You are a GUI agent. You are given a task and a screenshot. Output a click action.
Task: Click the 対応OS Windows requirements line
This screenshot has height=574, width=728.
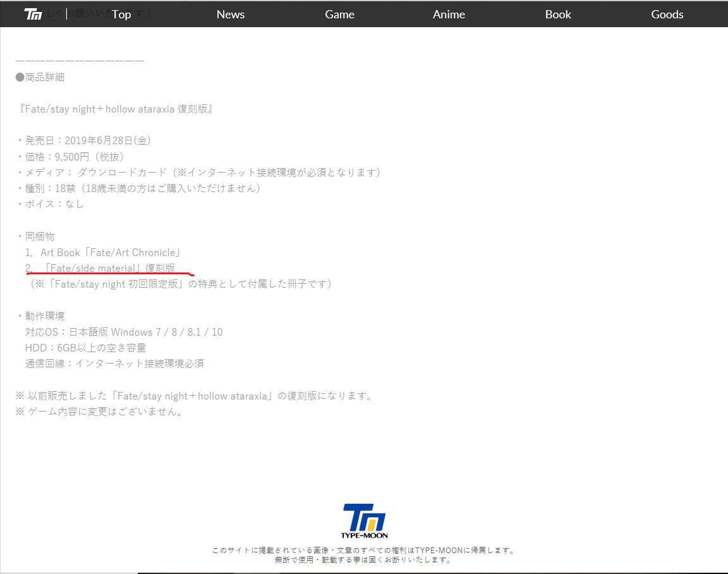coord(124,332)
